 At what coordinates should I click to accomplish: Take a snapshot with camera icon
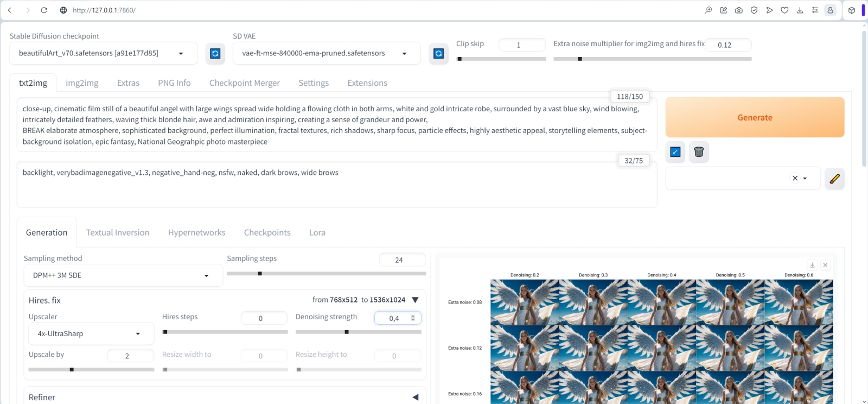click(x=739, y=10)
